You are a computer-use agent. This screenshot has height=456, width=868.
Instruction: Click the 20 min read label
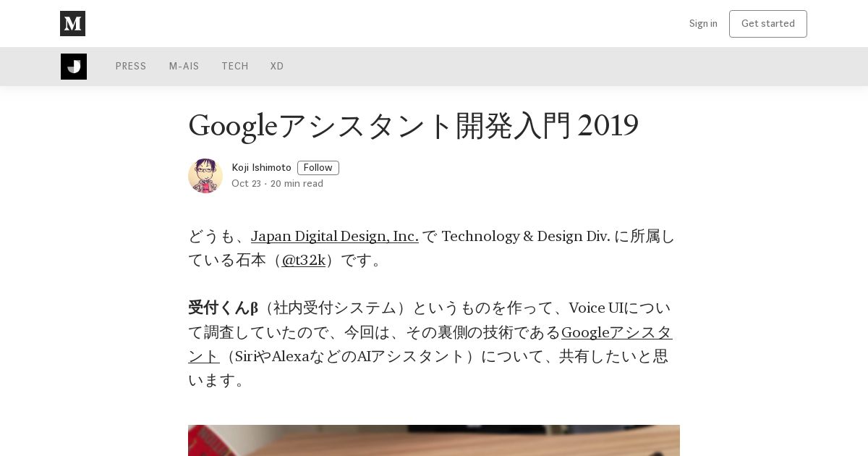pyautogui.click(x=297, y=184)
